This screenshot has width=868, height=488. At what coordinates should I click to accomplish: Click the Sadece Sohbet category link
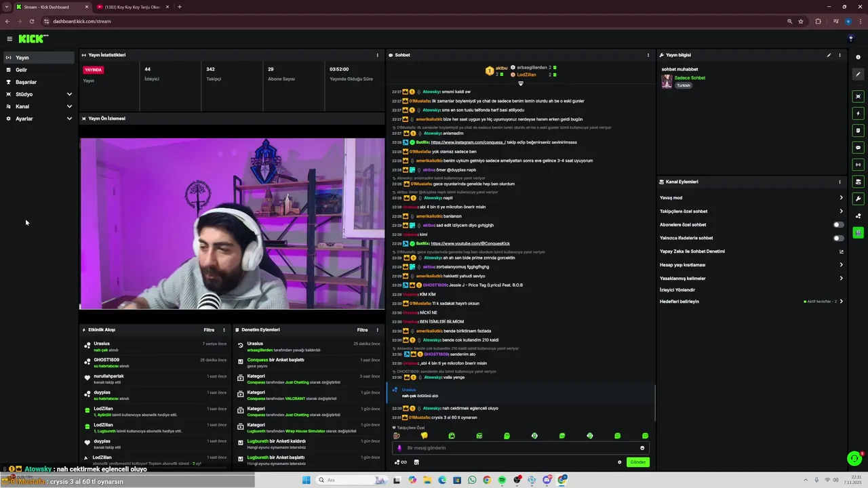tap(690, 78)
